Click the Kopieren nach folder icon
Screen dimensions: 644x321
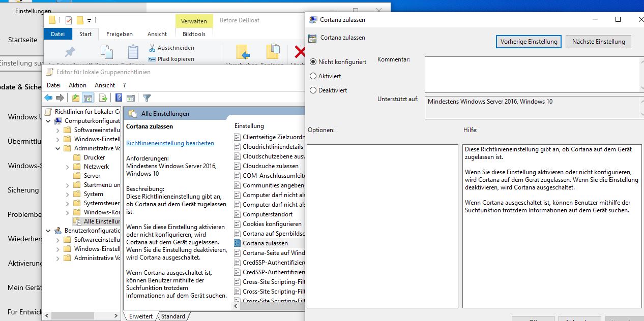point(274,52)
